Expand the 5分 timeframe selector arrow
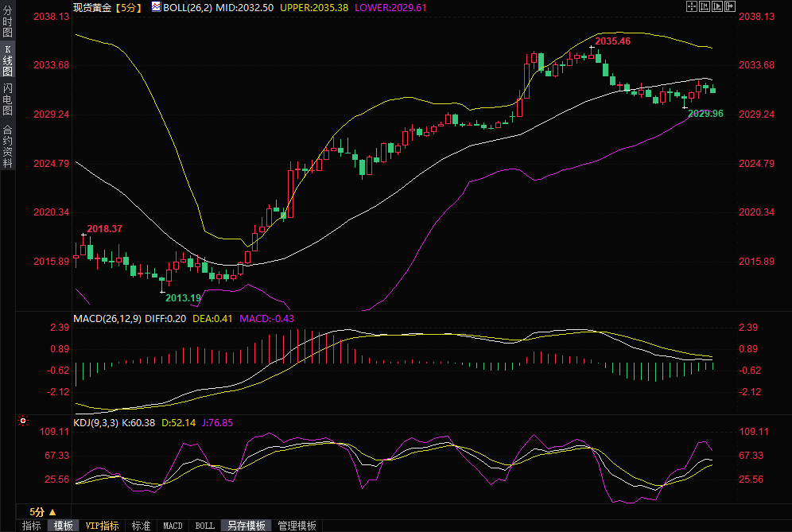Image resolution: width=792 pixels, height=532 pixels. point(52,511)
